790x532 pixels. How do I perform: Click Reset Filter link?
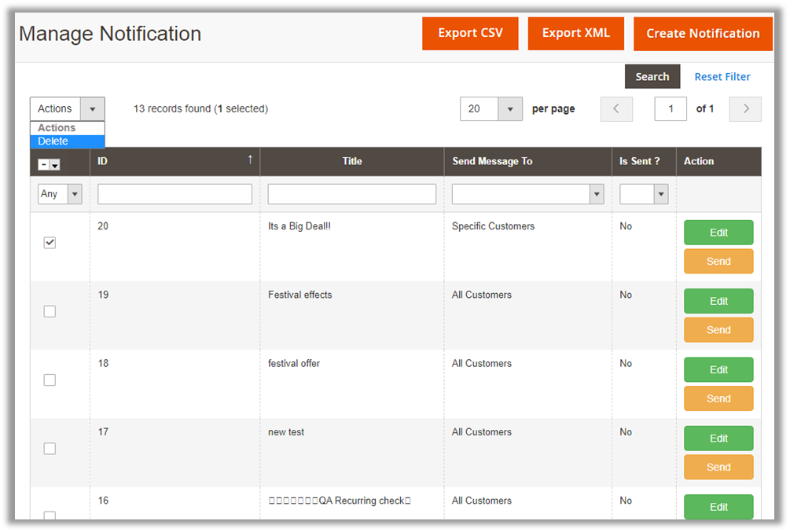[722, 77]
